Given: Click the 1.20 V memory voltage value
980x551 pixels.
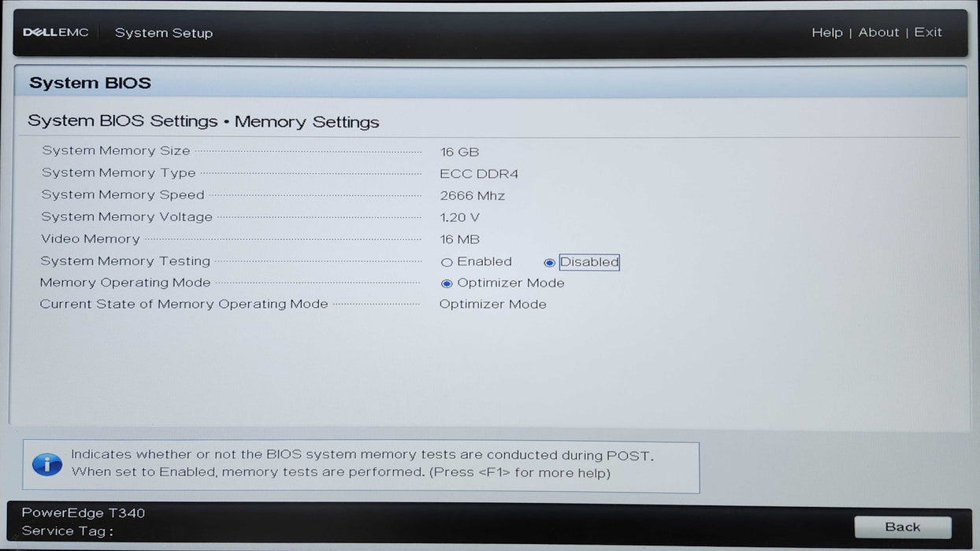Looking at the screenshot, I should (459, 217).
